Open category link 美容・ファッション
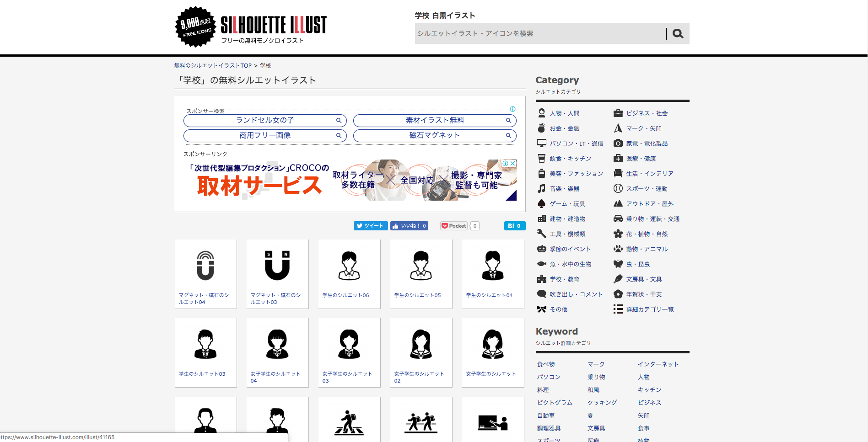 click(x=576, y=174)
